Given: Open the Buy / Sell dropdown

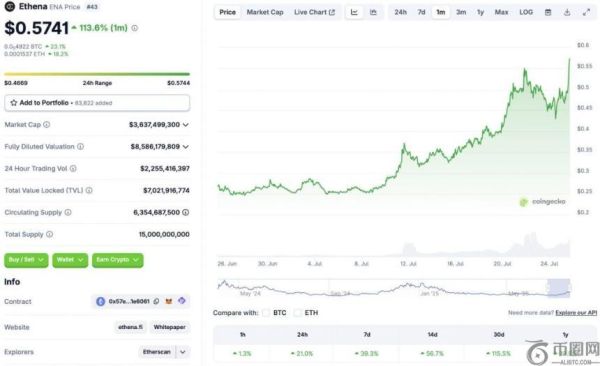Looking at the screenshot, I should (26, 260).
